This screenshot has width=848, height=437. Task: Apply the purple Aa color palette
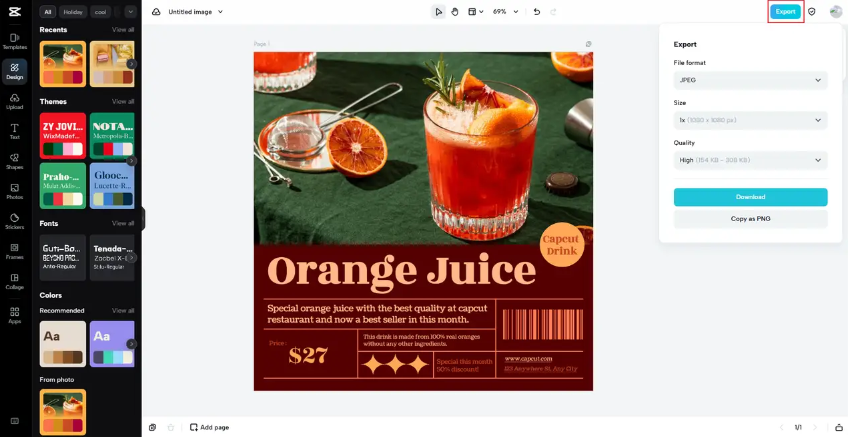(x=112, y=344)
